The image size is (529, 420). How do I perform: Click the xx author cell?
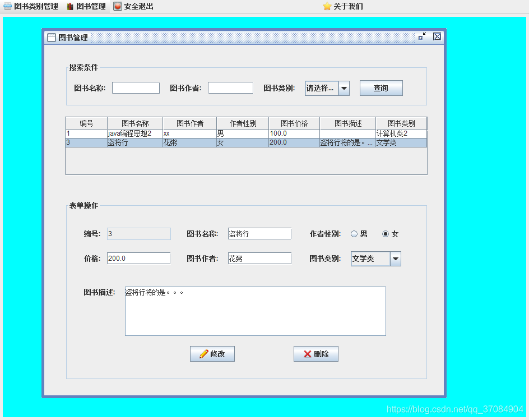189,133
